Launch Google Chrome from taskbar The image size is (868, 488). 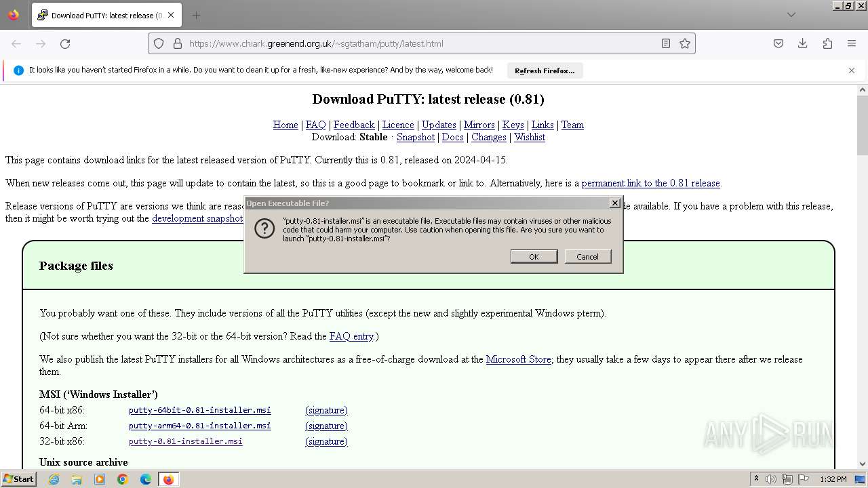pos(123,479)
